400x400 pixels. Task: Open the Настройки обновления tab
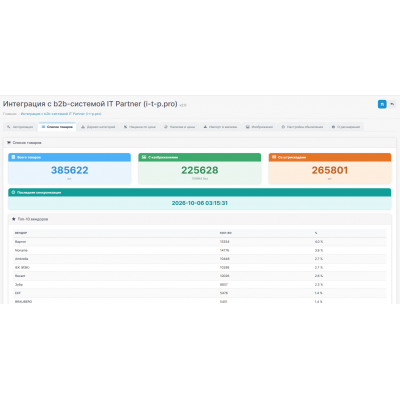point(302,127)
